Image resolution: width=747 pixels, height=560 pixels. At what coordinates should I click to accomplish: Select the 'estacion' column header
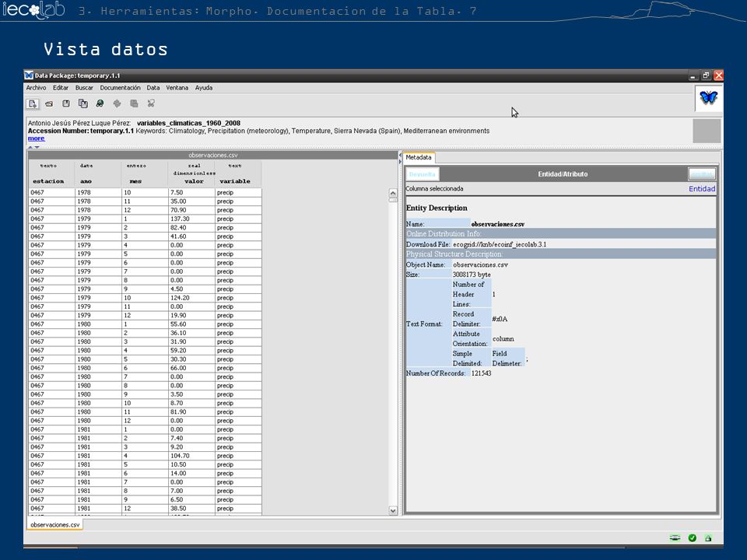pos(48,181)
